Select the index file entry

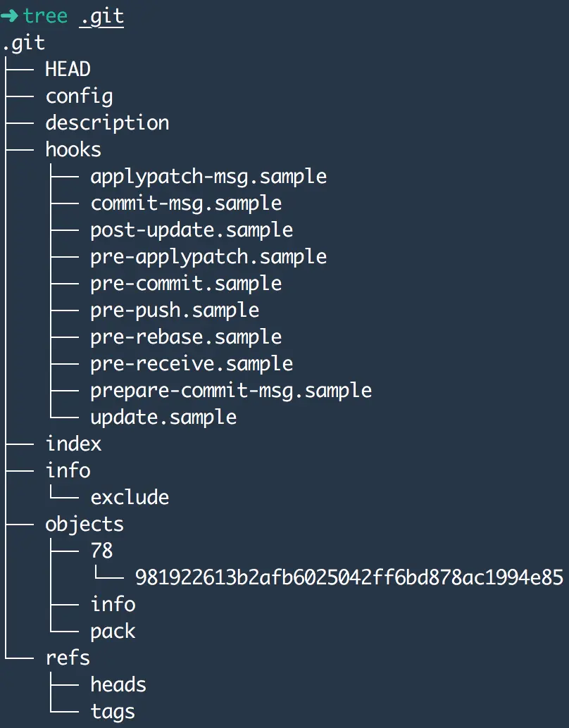[x=73, y=444]
